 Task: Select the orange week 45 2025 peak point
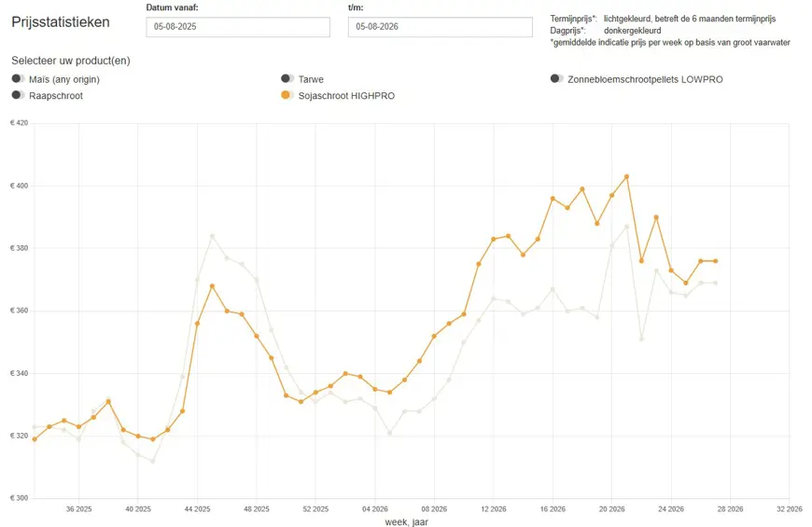pos(212,285)
